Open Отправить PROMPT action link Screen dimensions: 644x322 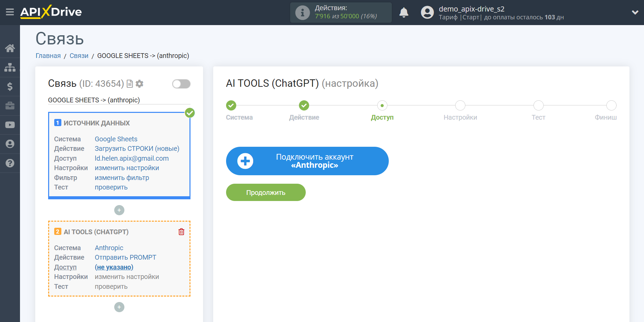point(125,257)
